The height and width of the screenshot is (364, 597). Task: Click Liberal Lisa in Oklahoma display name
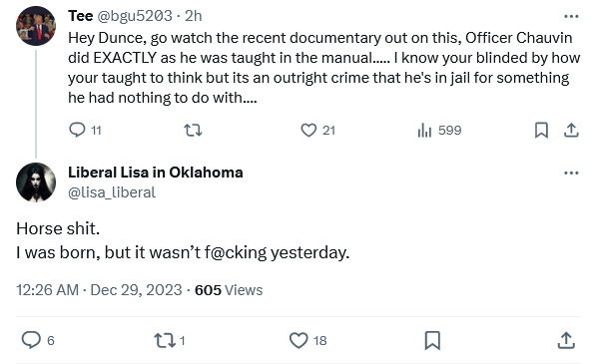[156, 173]
